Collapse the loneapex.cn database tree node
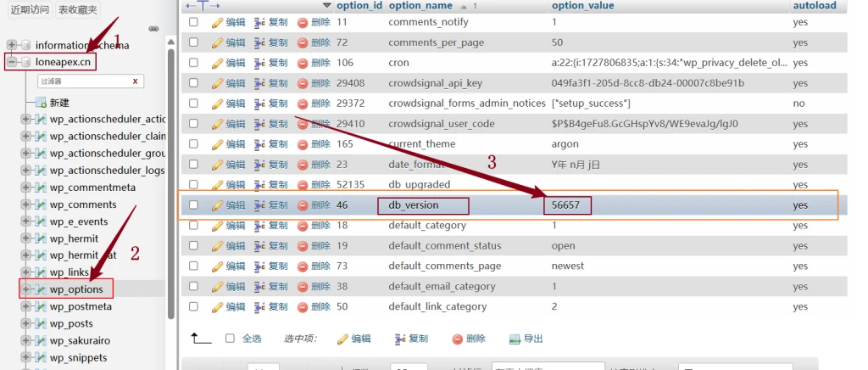 (x=12, y=62)
